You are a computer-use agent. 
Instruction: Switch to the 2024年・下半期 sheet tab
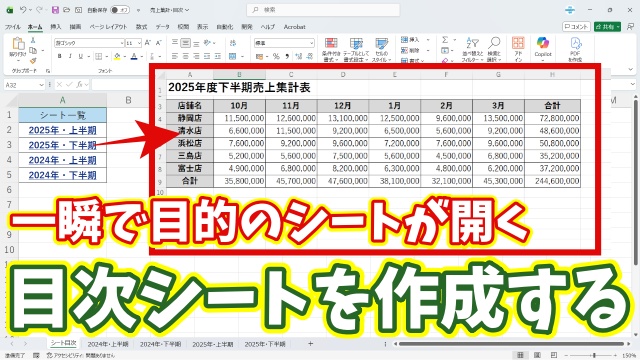pos(160,344)
